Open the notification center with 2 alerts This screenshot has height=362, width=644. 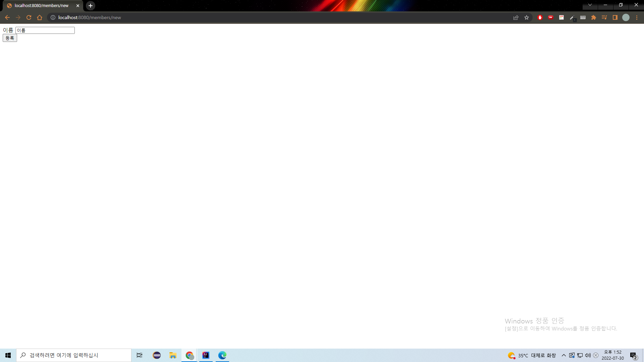(633, 356)
